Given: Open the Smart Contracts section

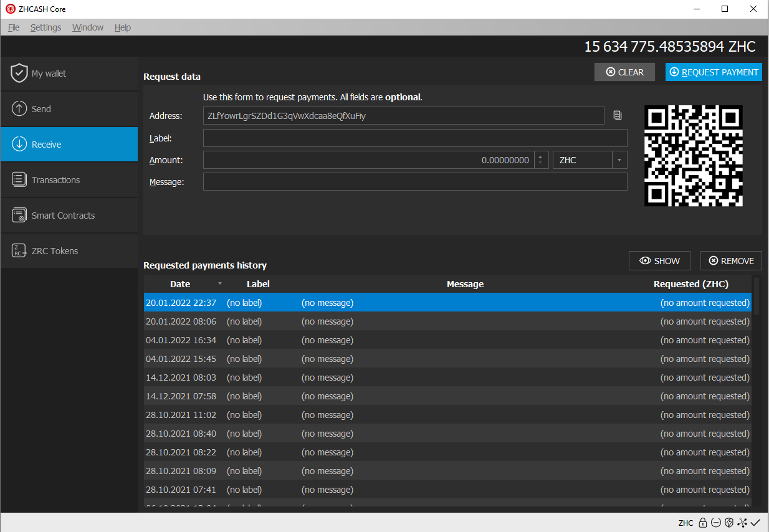Looking at the screenshot, I should point(69,216).
